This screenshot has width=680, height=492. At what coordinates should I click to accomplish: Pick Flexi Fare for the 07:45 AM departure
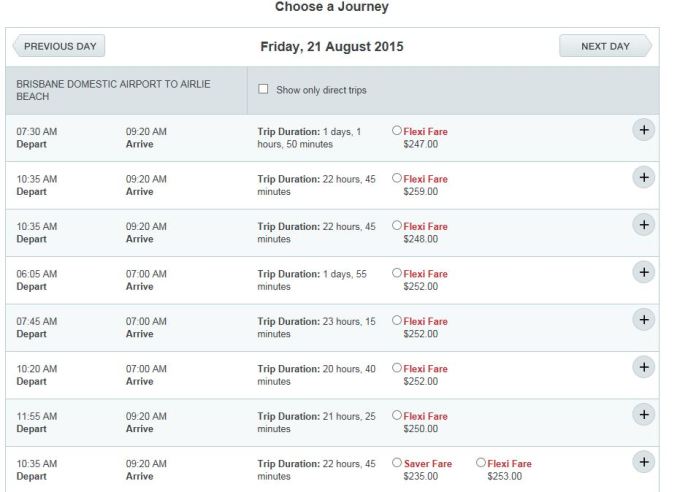[397, 320]
